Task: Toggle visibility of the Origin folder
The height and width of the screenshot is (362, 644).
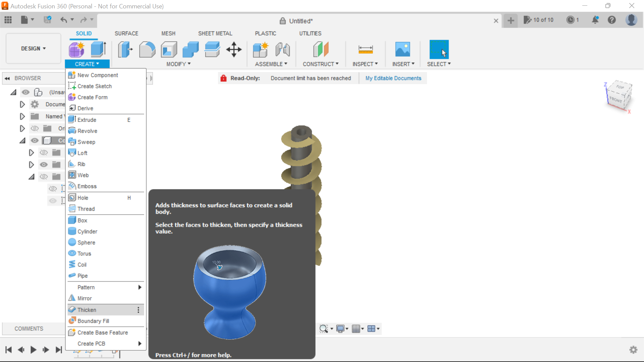Action: click(x=35, y=128)
